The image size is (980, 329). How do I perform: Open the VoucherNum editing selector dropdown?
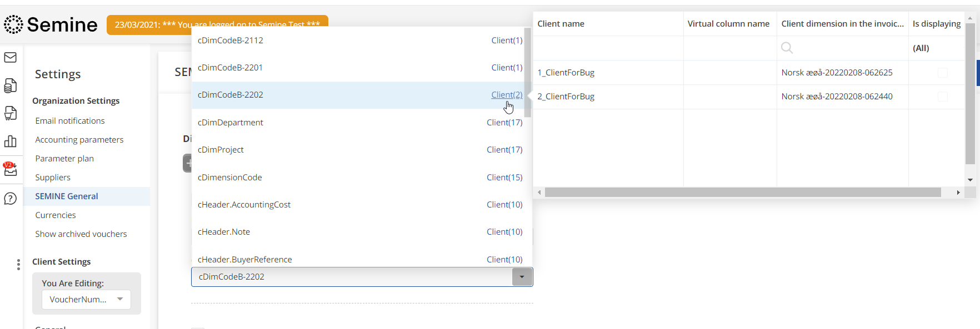pyautogui.click(x=119, y=299)
